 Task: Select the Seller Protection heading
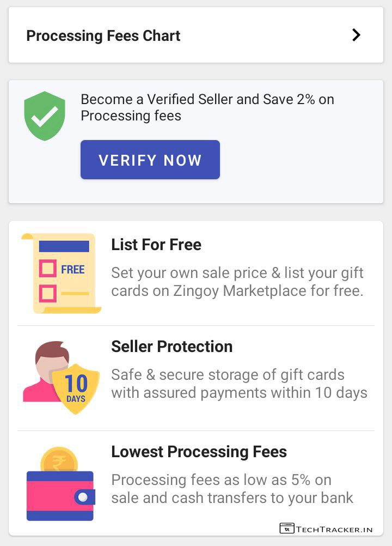coord(171,347)
